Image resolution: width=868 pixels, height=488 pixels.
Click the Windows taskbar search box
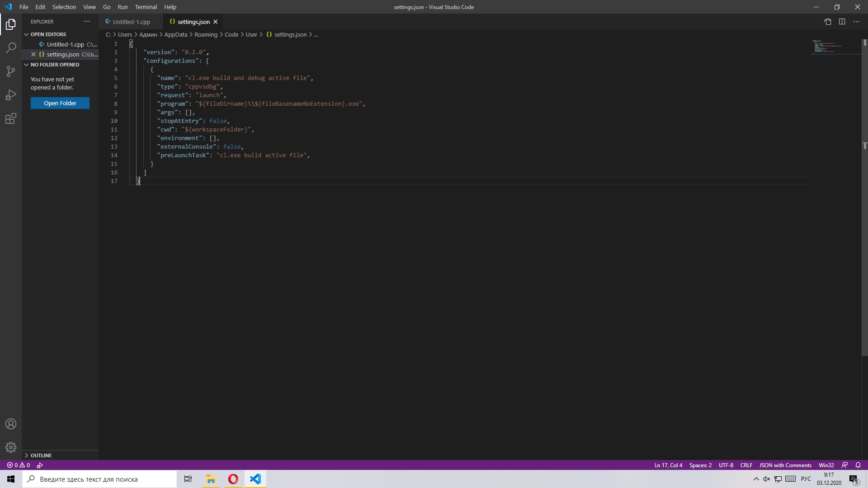[99, 479]
